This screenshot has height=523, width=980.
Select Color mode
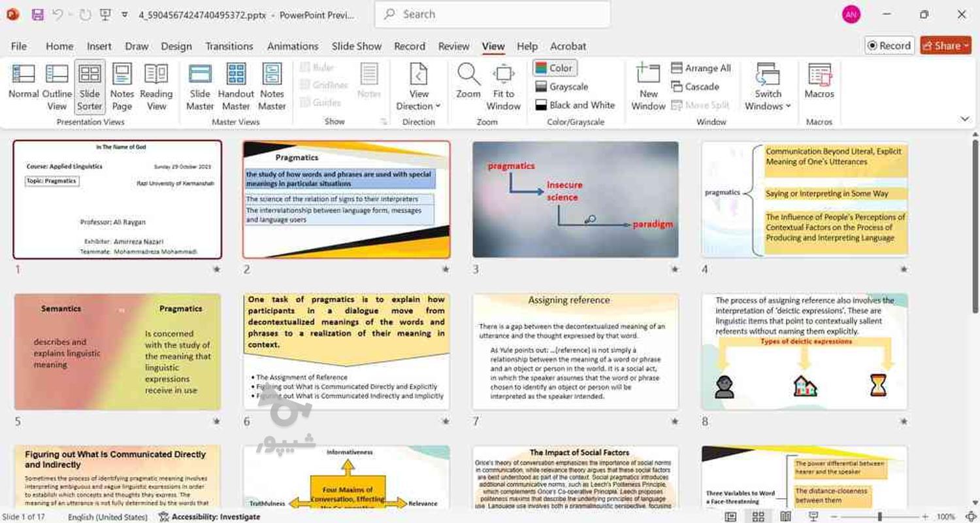(x=555, y=68)
